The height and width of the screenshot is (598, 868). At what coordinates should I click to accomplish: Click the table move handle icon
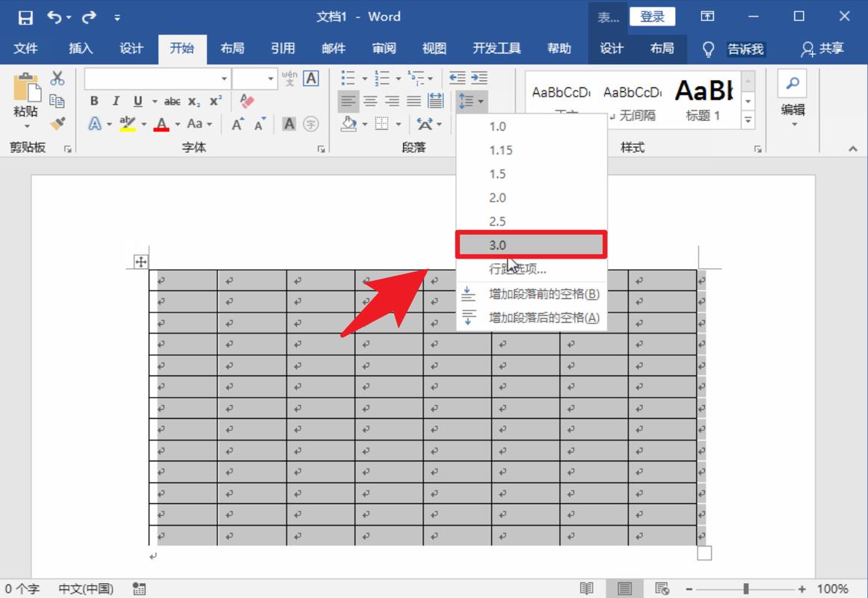click(x=141, y=262)
